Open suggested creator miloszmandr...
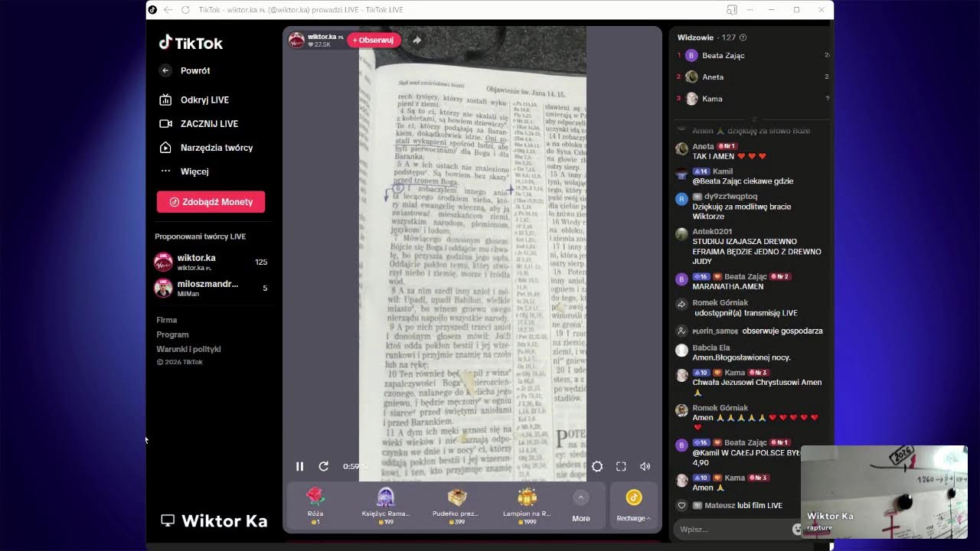Screen dimensions: 980x551 [x=211, y=288]
